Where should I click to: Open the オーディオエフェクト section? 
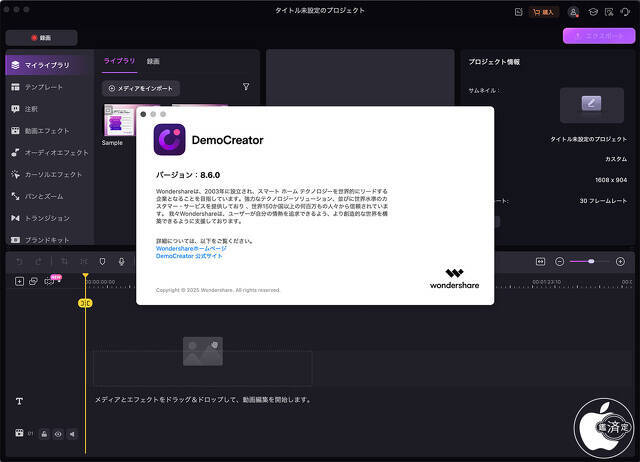point(49,153)
